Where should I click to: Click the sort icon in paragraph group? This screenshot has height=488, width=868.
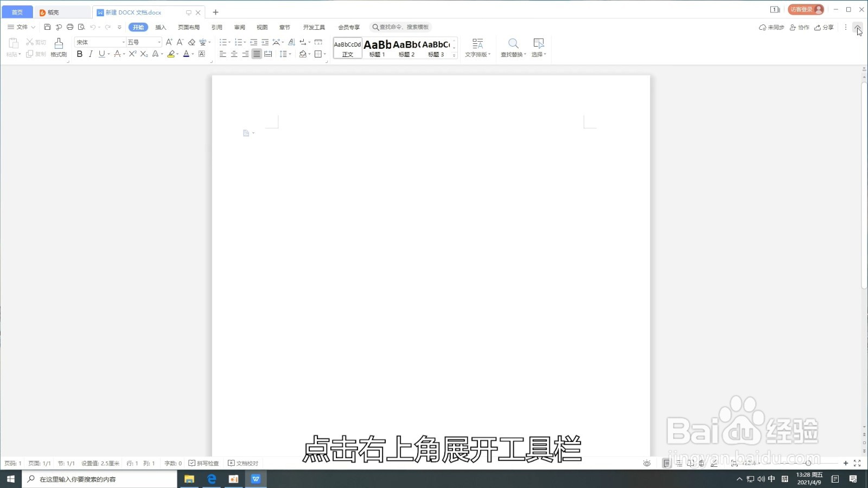pyautogui.click(x=291, y=42)
